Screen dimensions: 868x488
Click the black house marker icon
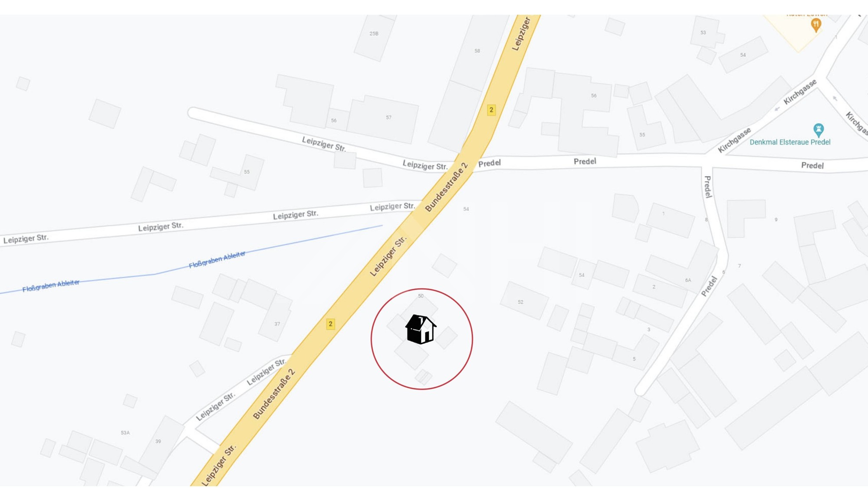coord(421,329)
